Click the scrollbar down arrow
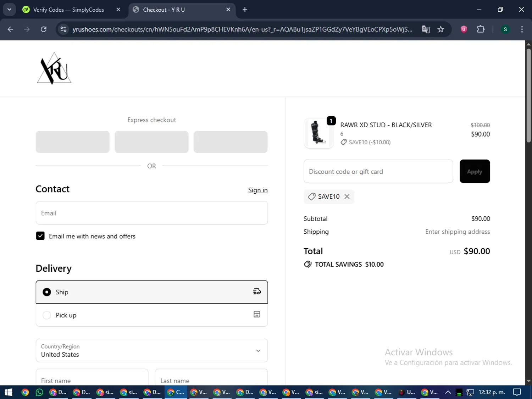532x399 pixels. [528, 381]
